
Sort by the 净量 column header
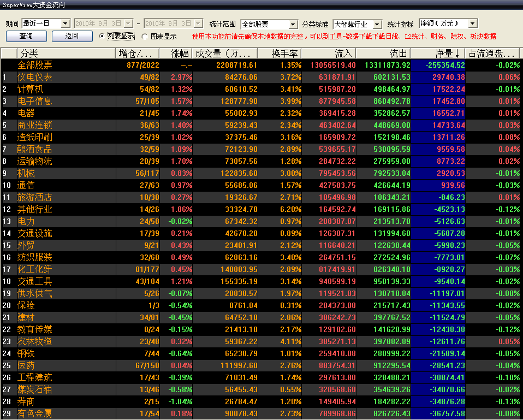tap(438, 54)
